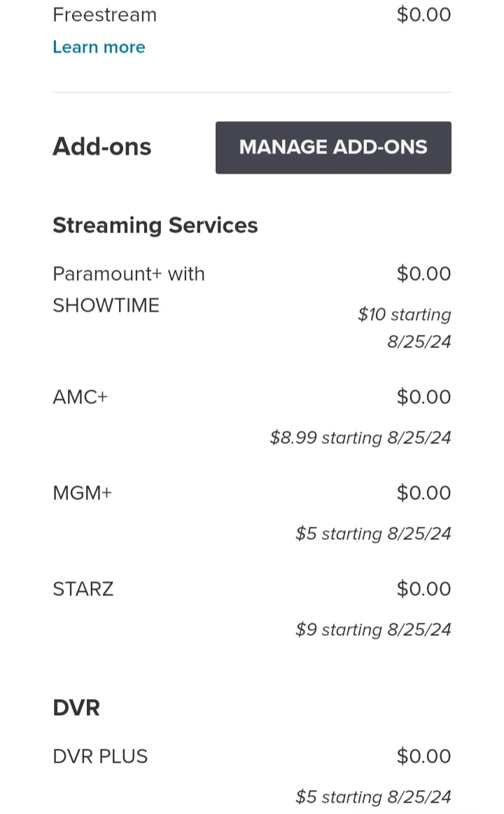The image size is (504, 814).
Task: Select the AMC+ add-on entry
Action: pyautogui.click(x=80, y=397)
